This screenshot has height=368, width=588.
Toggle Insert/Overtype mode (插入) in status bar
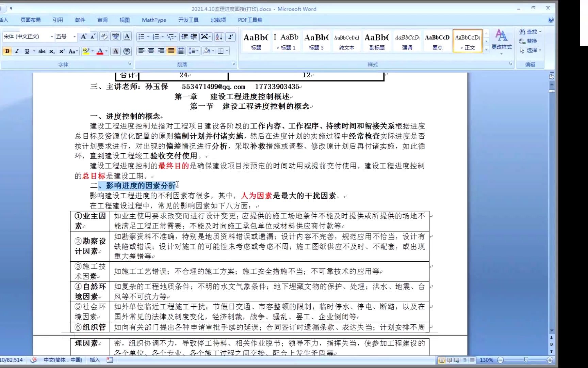coord(95,360)
